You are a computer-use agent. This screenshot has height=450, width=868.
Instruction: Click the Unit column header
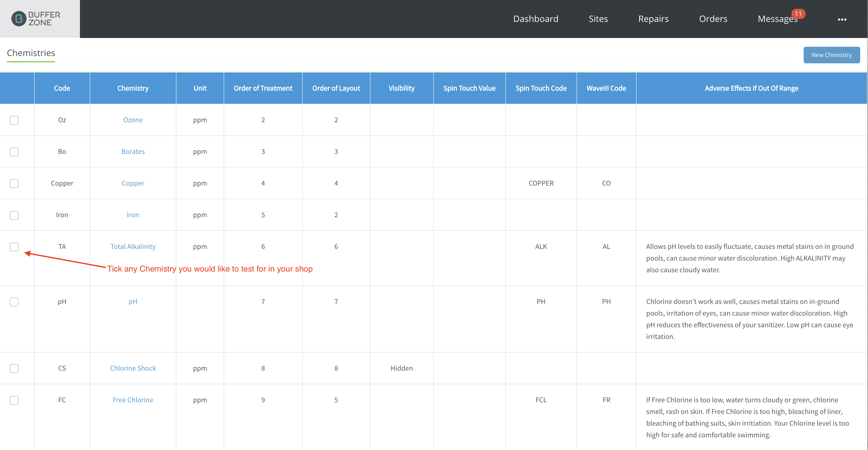click(200, 88)
